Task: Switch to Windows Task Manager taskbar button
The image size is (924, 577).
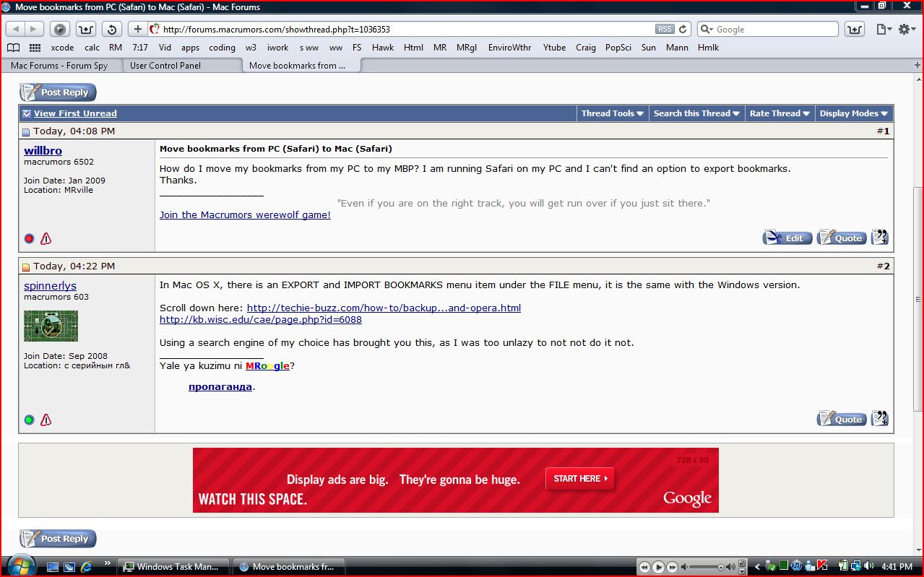Action: (x=173, y=567)
